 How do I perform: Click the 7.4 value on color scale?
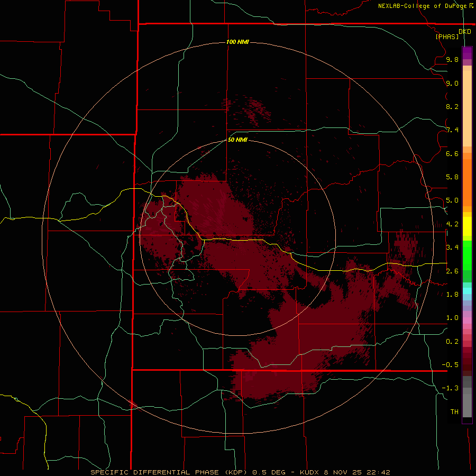click(x=452, y=130)
